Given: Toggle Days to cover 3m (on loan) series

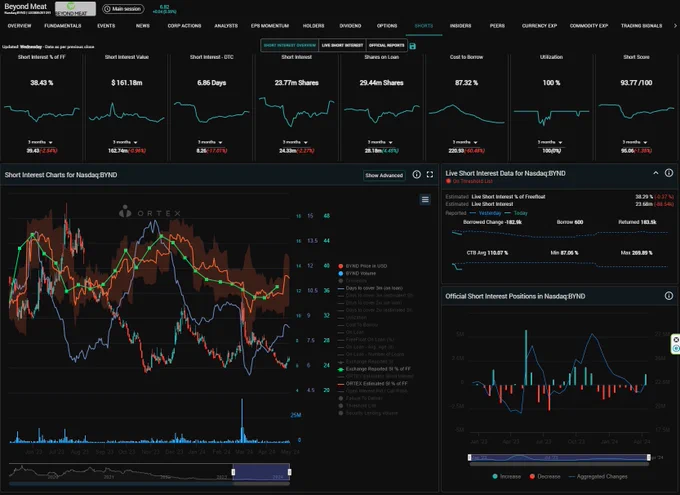Looking at the screenshot, I should [x=370, y=288].
